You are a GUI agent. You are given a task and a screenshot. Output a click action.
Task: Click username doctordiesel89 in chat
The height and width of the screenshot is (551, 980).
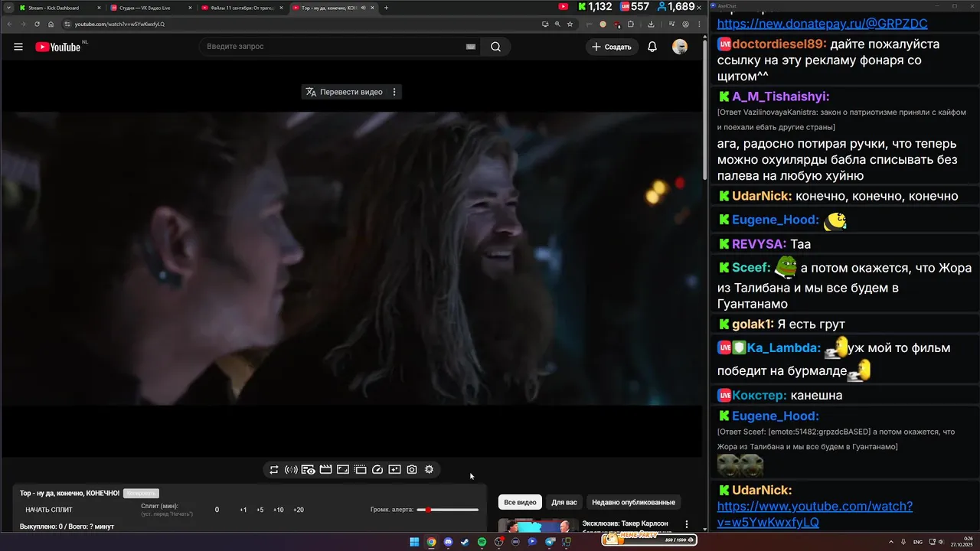[779, 44]
